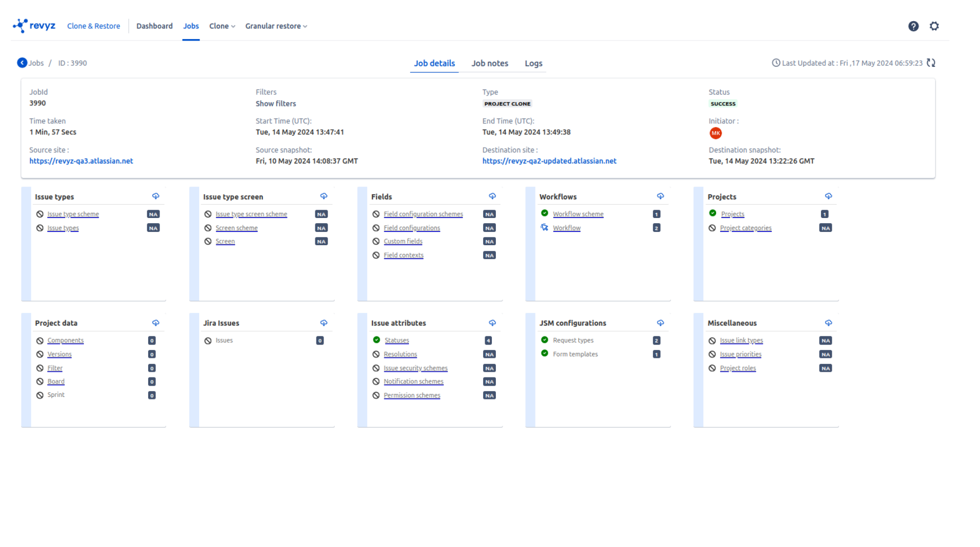The image size is (980, 547).
Task: Expand the Clone dropdown menu
Action: [x=222, y=26]
